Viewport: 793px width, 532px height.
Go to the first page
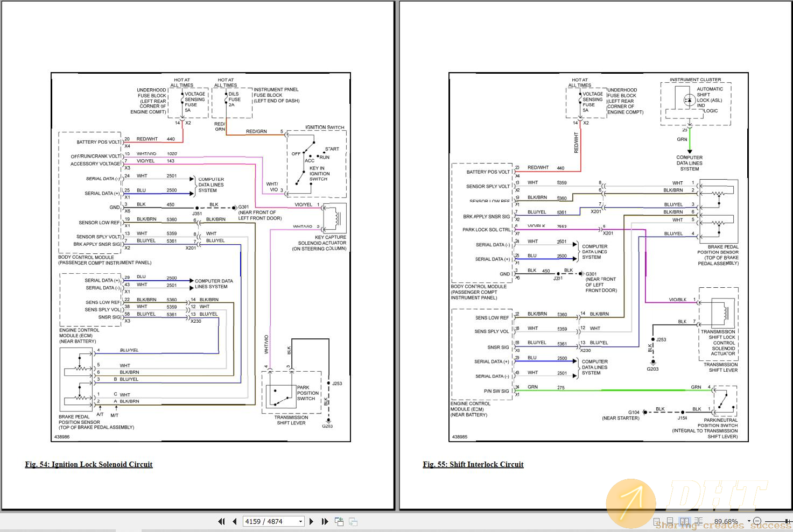[221, 521]
